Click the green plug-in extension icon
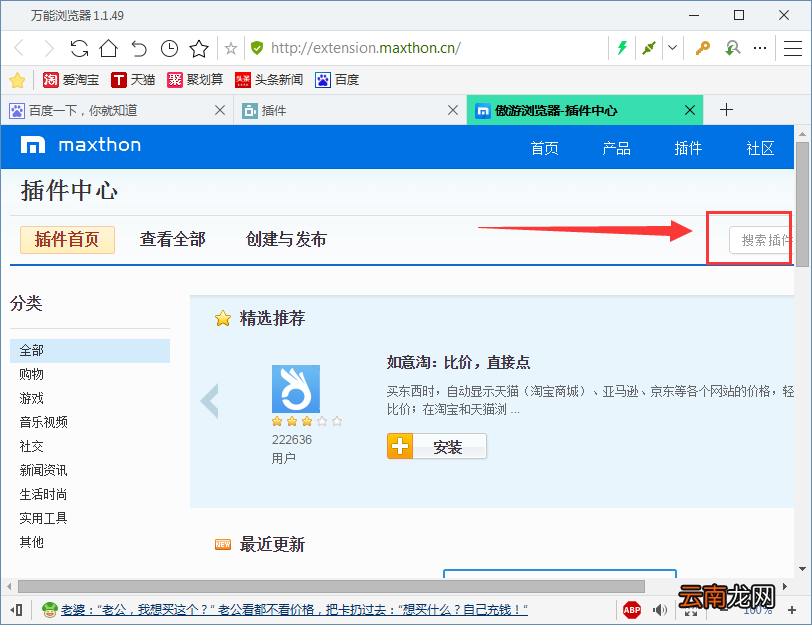 click(648, 48)
